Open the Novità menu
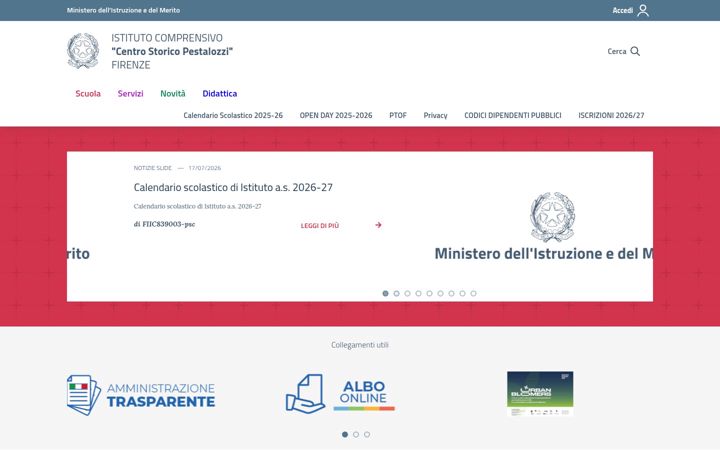720x450 pixels. 173,94
